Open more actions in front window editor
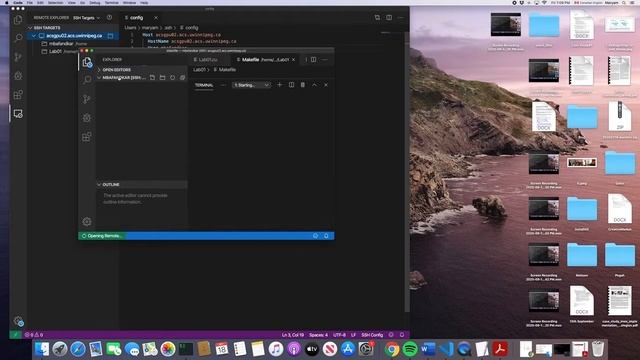Screen dimensions: 640x360 [325, 60]
